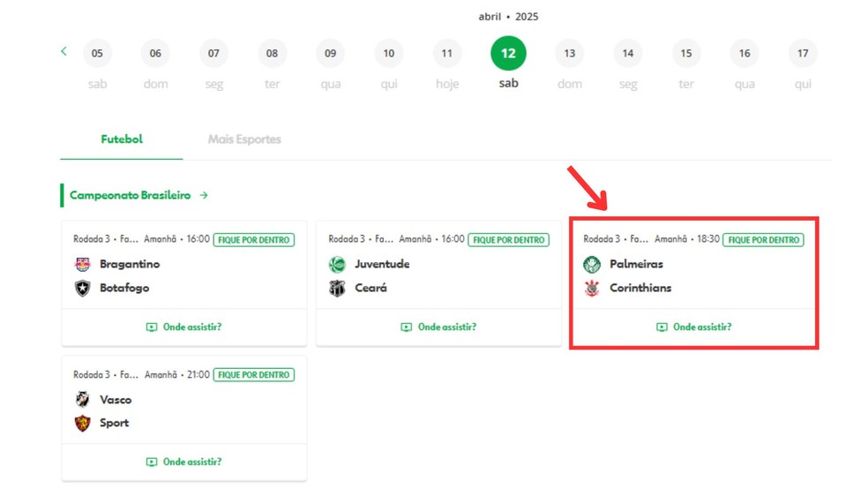Open Onde assistir for Palmeiras vs Corinthians
The width and height of the screenshot is (868, 489).
tap(693, 327)
